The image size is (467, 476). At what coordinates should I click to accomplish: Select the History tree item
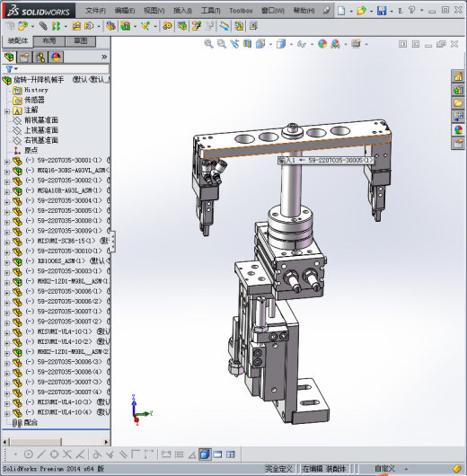coord(36,90)
